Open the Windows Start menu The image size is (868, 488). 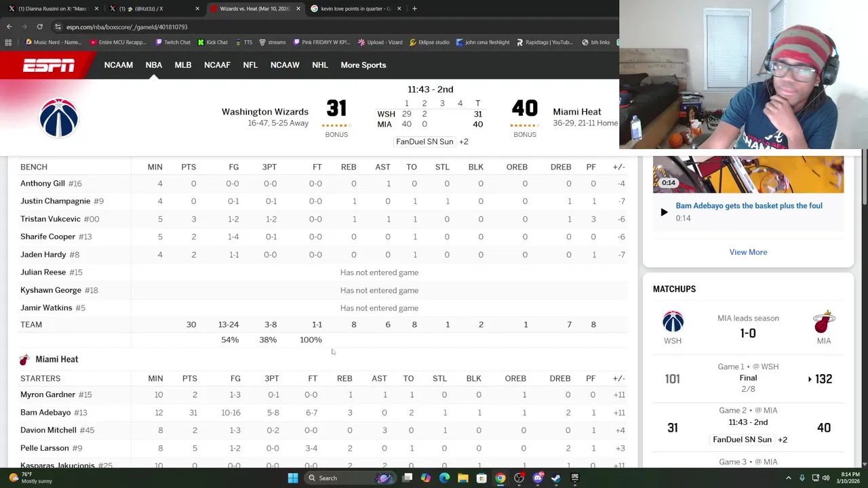[x=293, y=478]
